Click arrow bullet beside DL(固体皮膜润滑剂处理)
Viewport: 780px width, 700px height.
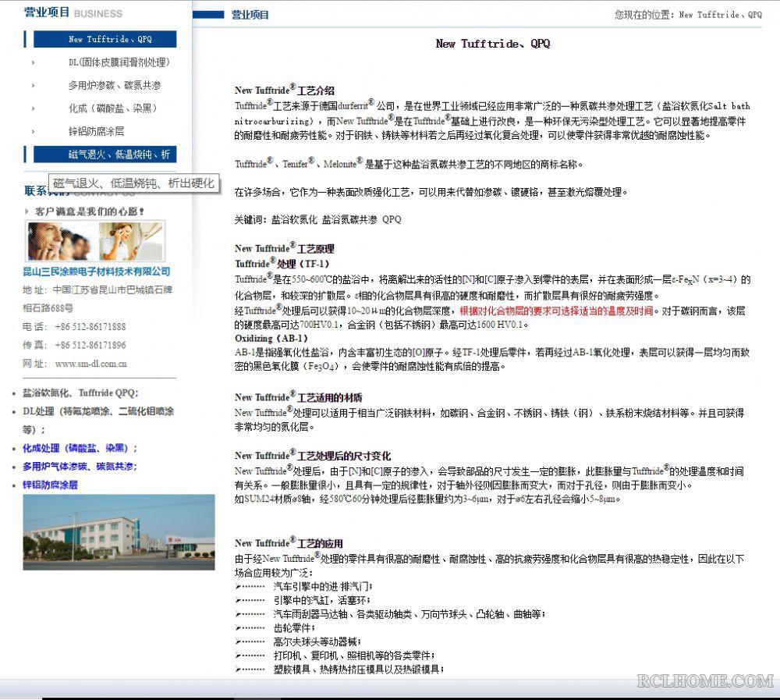tap(34, 62)
